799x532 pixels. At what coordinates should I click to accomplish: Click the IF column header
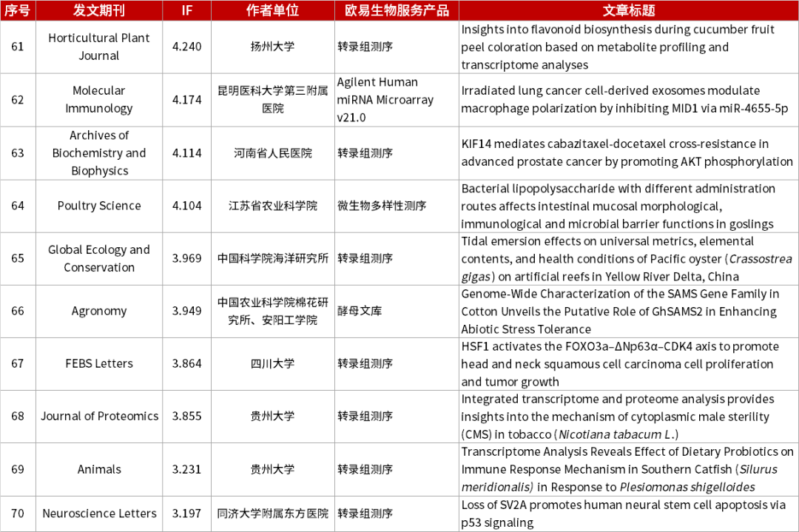pyautogui.click(x=187, y=10)
